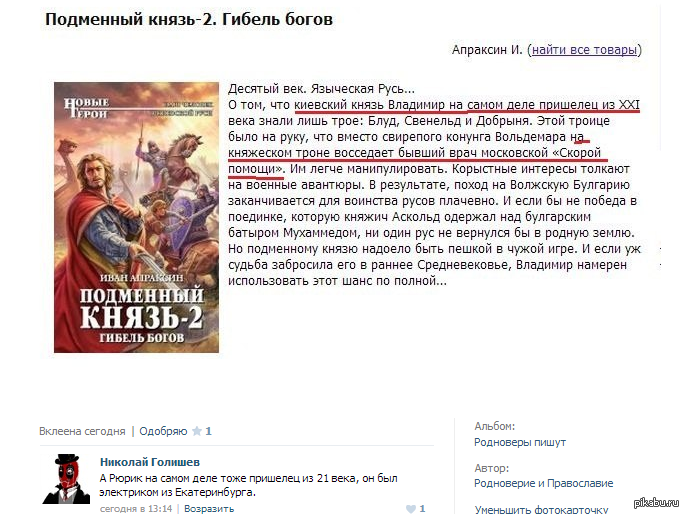The image size is (684, 514).
Task: Click the like count beside the heart
Action: [x=422, y=509]
